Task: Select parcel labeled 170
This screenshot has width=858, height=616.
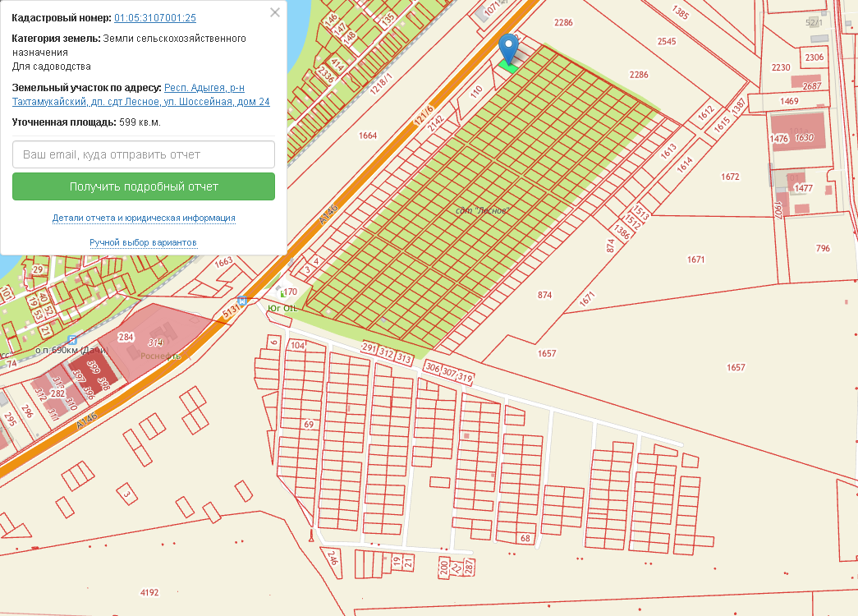Action: (290, 292)
